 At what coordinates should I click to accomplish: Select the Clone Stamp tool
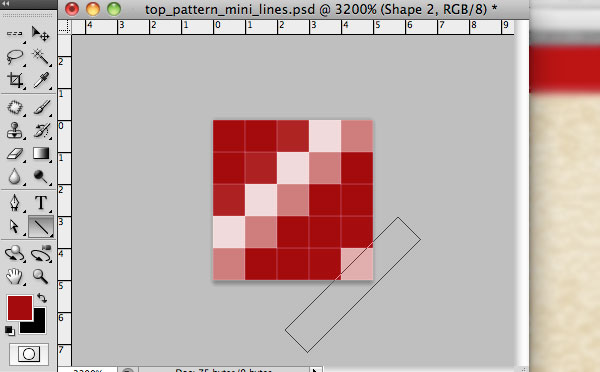pos(15,131)
